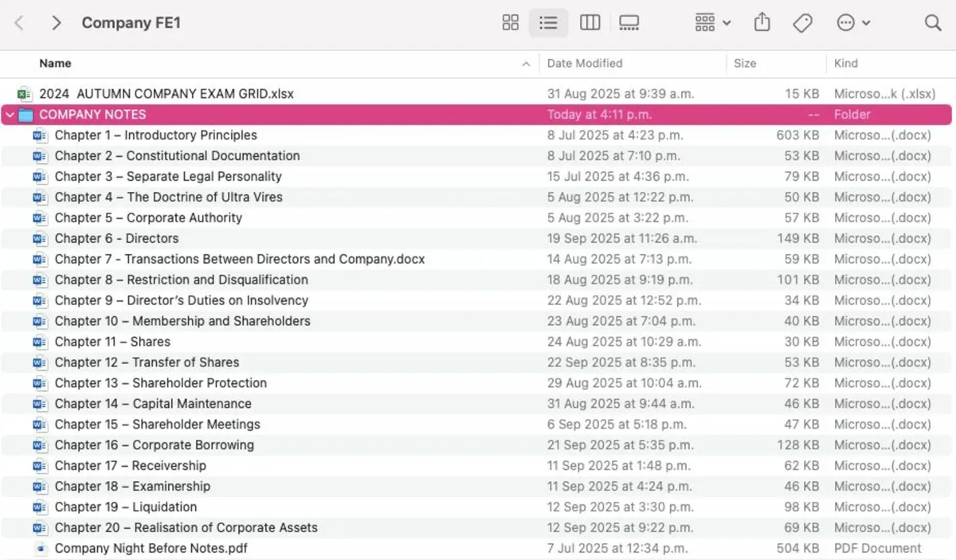Go back with the left arrow
The image size is (956, 560).
(x=19, y=23)
